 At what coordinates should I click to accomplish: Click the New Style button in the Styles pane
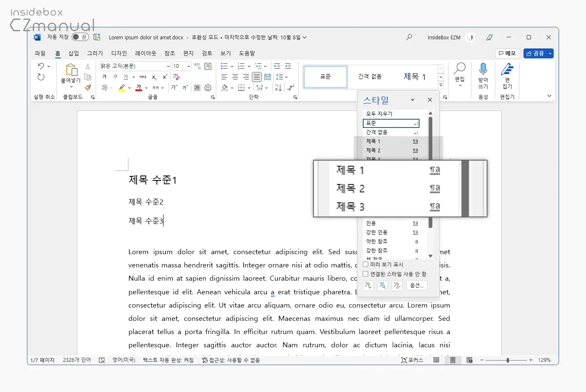[368, 286]
